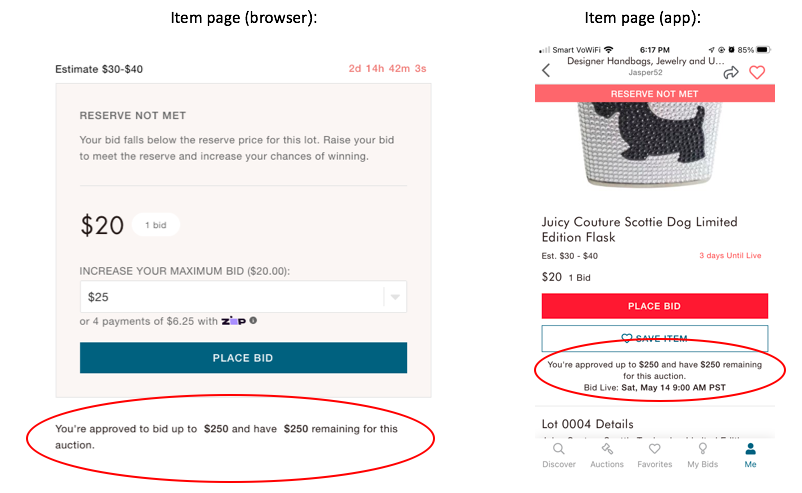Viewport: 802px width, 493px height.
Task: Favorite the item with heart icon
Action: 757,72
